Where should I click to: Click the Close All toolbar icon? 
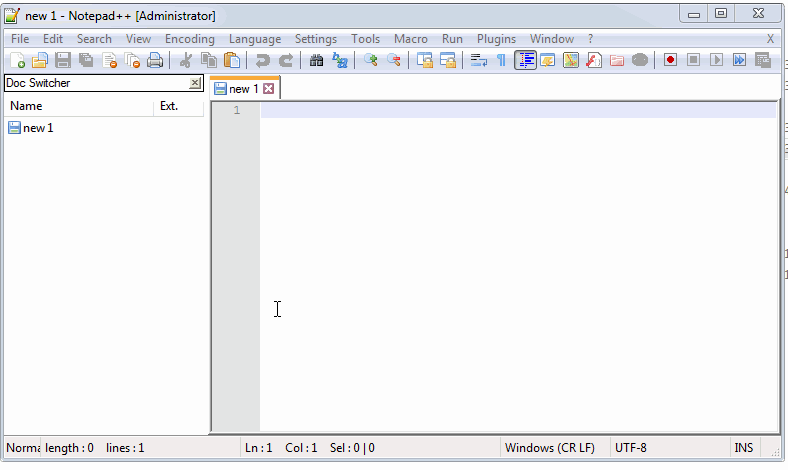(132, 60)
